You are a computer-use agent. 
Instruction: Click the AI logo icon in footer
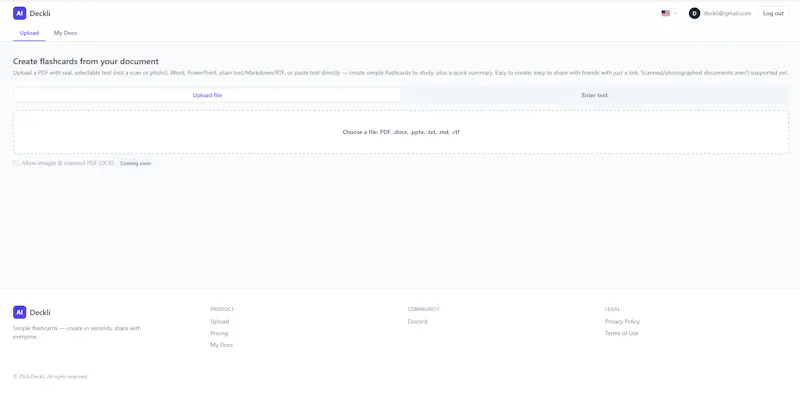pos(19,312)
